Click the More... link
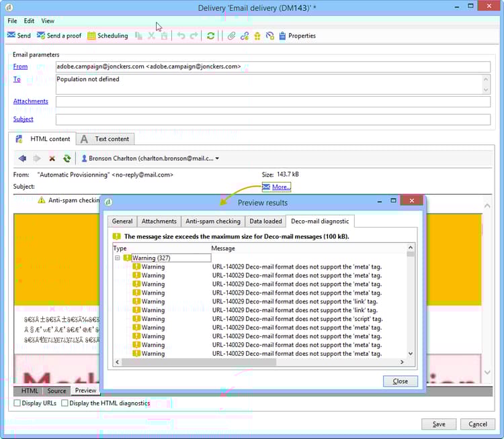This screenshot has width=504, height=439. (x=281, y=187)
